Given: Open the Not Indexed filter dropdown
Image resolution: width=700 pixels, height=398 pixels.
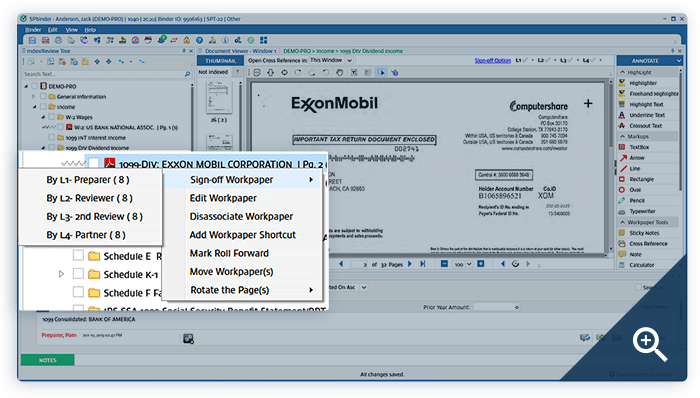Looking at the screenshot, I should [237, 72].
